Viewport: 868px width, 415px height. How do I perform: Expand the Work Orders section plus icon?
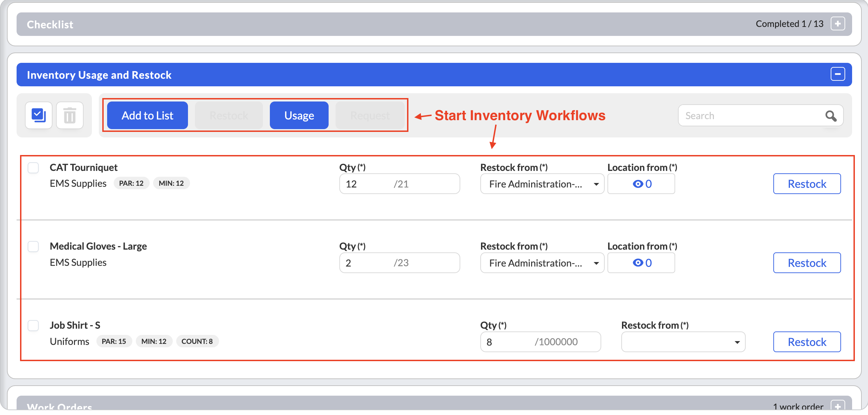(838, 406)
